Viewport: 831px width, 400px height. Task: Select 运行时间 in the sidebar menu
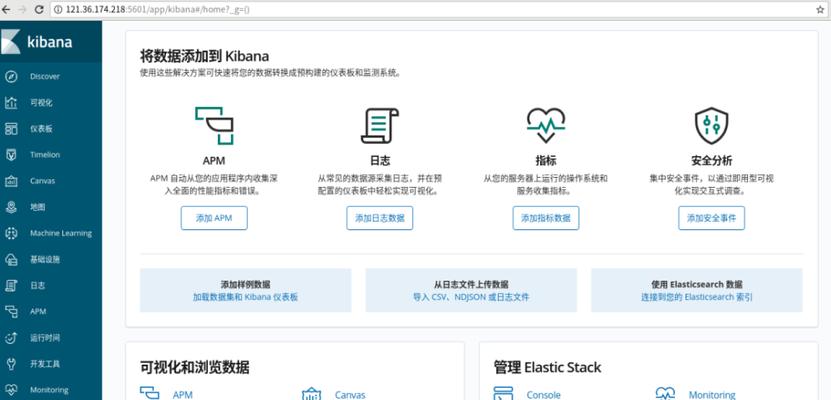pos(45,338)
